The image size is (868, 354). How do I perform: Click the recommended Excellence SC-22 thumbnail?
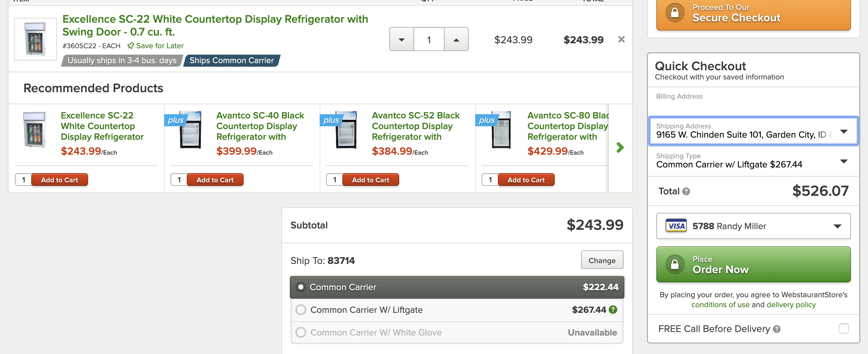[34, 130]
